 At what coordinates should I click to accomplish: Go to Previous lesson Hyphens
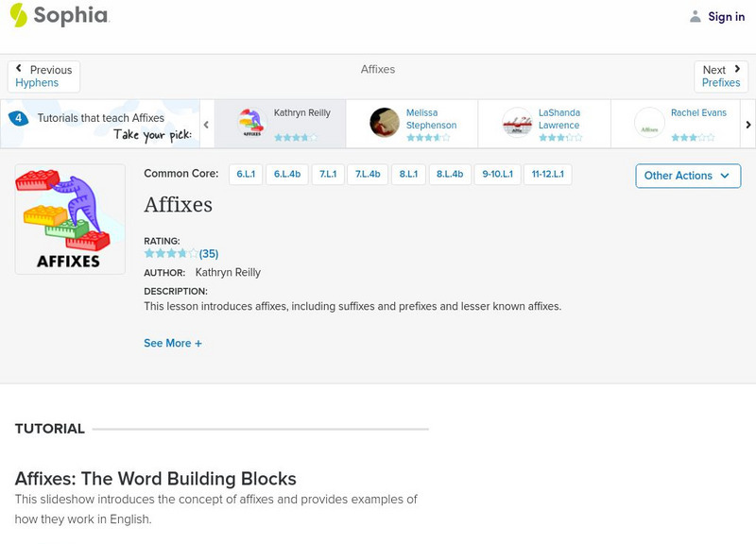pyautogui.click(x=43, y=76)
